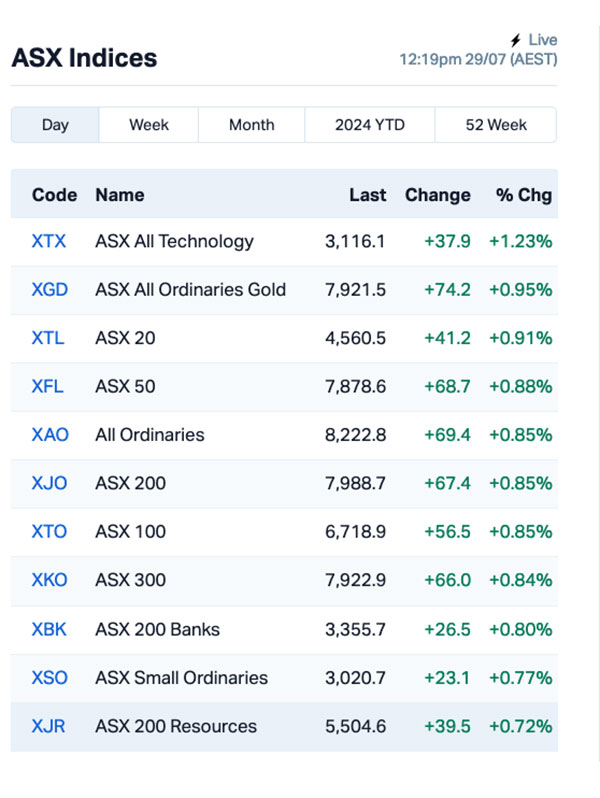Switch to the Week tab
The width and height of the screenshot is (600, 798).
[x=149, y=125]
